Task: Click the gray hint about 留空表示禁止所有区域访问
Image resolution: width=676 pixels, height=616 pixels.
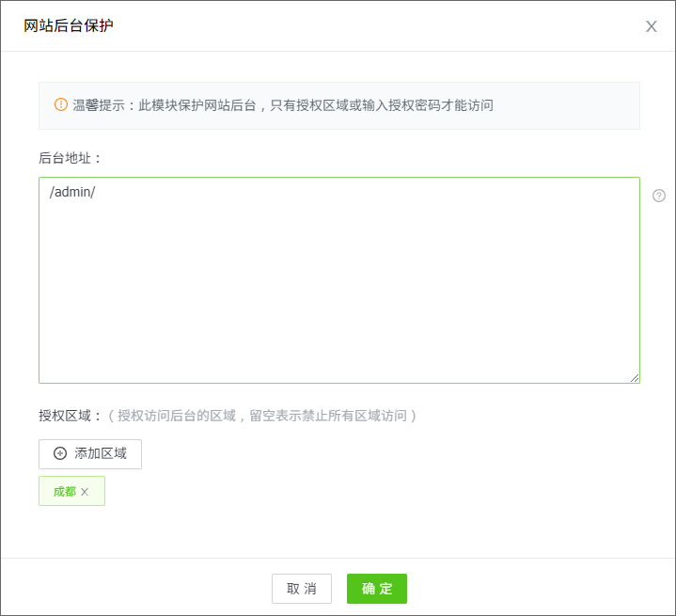Action: pos(263,415)
